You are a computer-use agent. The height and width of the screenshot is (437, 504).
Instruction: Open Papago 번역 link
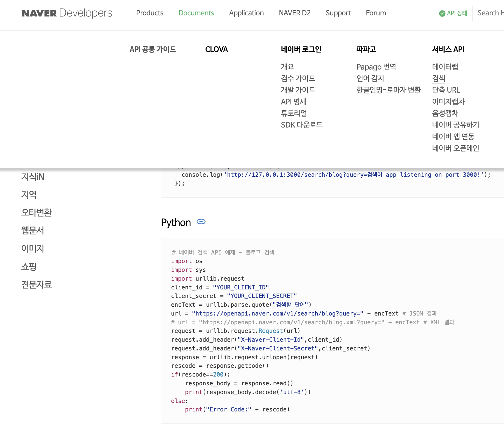click(x=376, y=67)
